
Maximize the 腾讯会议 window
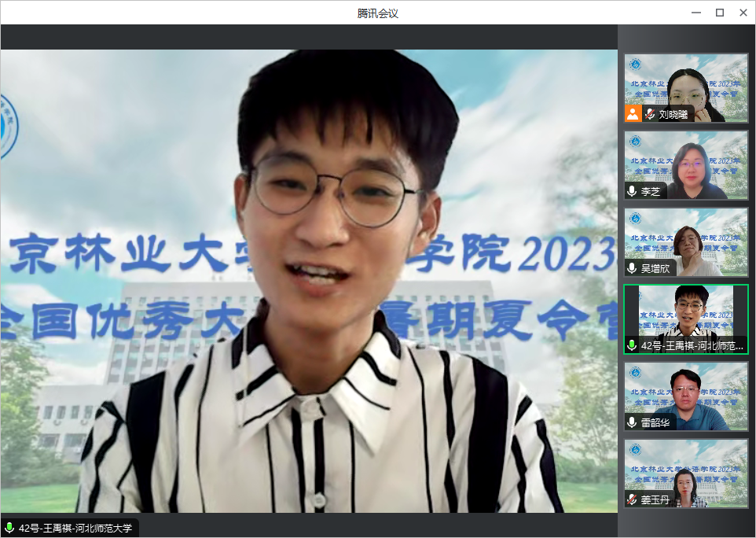[x=719, y=13]
